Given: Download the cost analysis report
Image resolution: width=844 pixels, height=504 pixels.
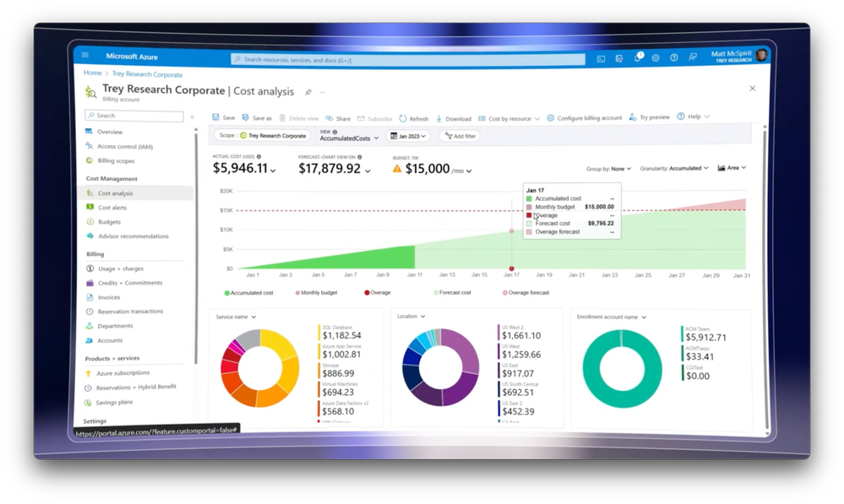Looking at the screenshot, I should [x=453, y=118].
